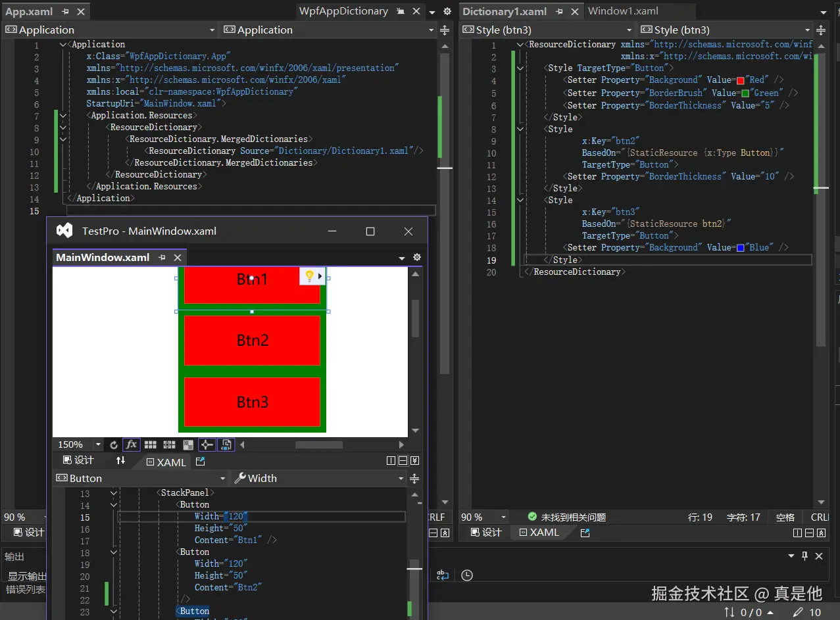
Task: Toggle the platform-only XAML icon in designer toolbar
Action: (226, 445)
